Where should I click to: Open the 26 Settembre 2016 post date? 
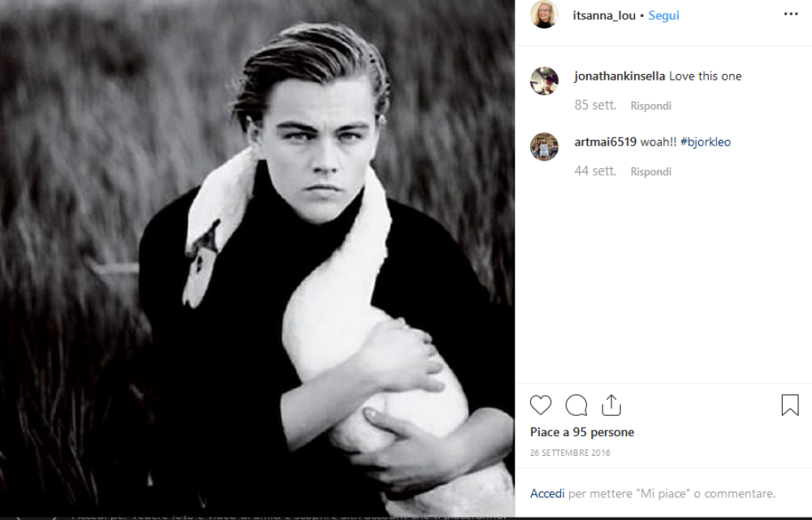click(x=570, y=453)
